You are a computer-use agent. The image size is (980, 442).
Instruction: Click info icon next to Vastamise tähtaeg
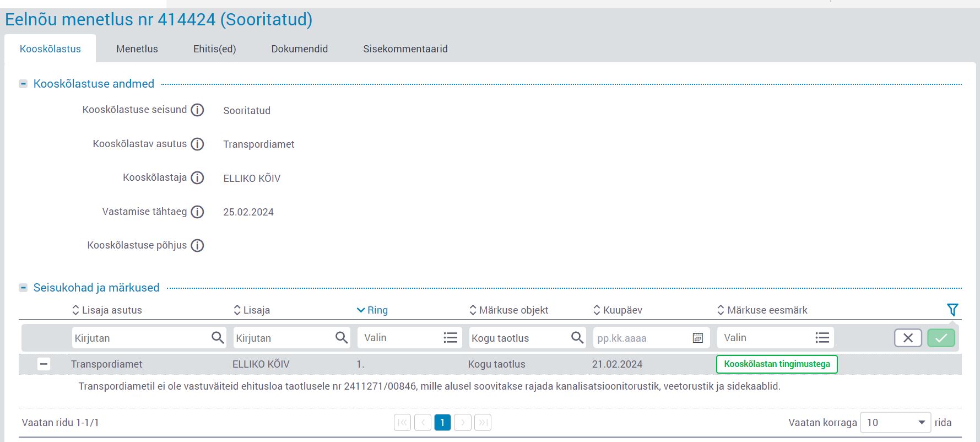(x=197, y=212)
